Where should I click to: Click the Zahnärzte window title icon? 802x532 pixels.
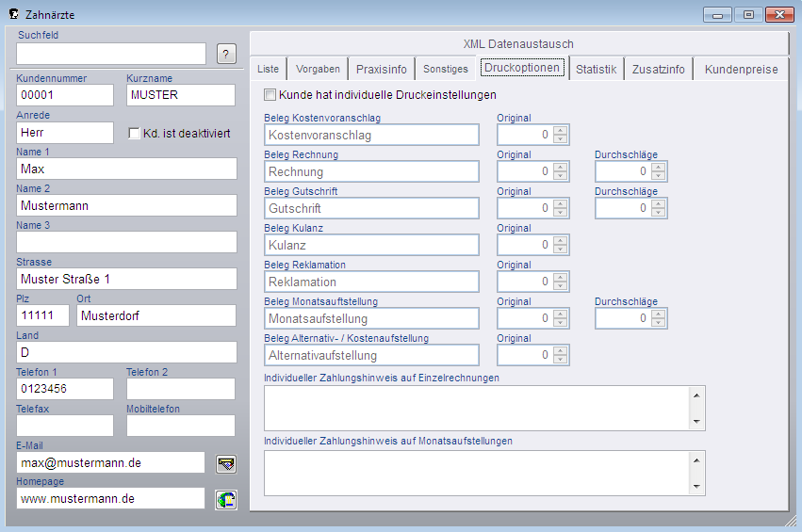pos(14,14)
